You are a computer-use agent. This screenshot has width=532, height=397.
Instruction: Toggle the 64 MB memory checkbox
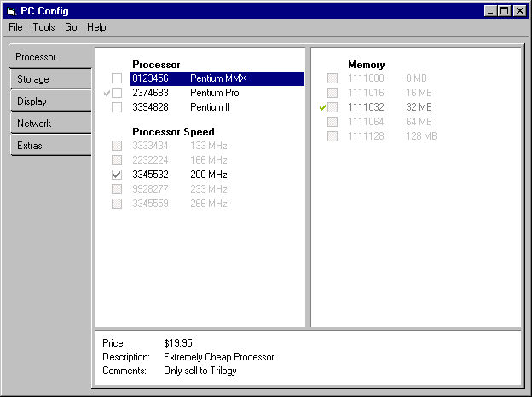(x=332, y=122)
